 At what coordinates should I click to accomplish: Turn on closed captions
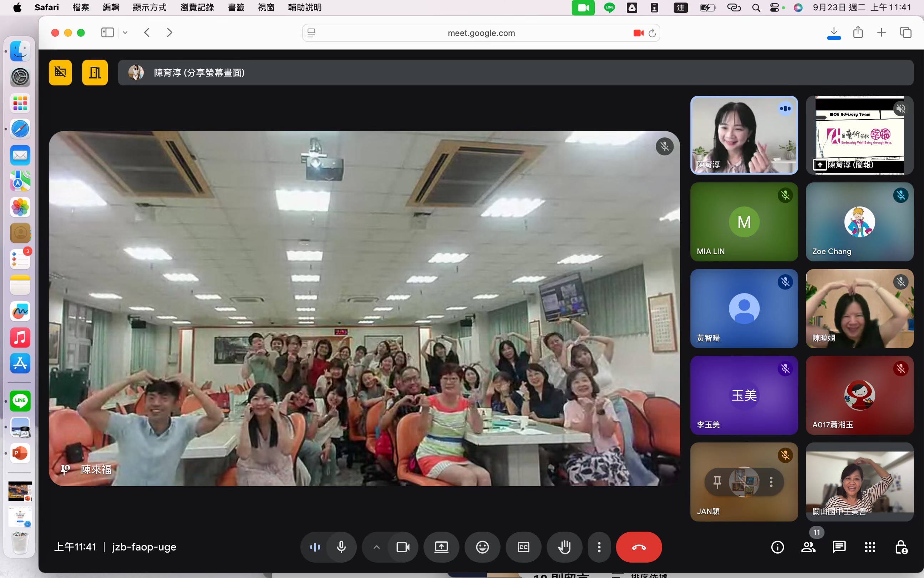click(523, 547)
